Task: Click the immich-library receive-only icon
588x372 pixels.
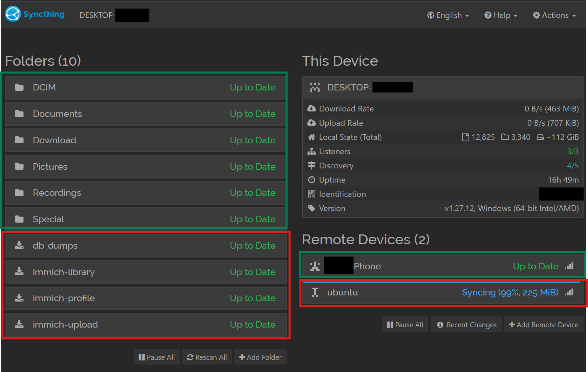Action: pyautogui.click(x=19, y=272)
